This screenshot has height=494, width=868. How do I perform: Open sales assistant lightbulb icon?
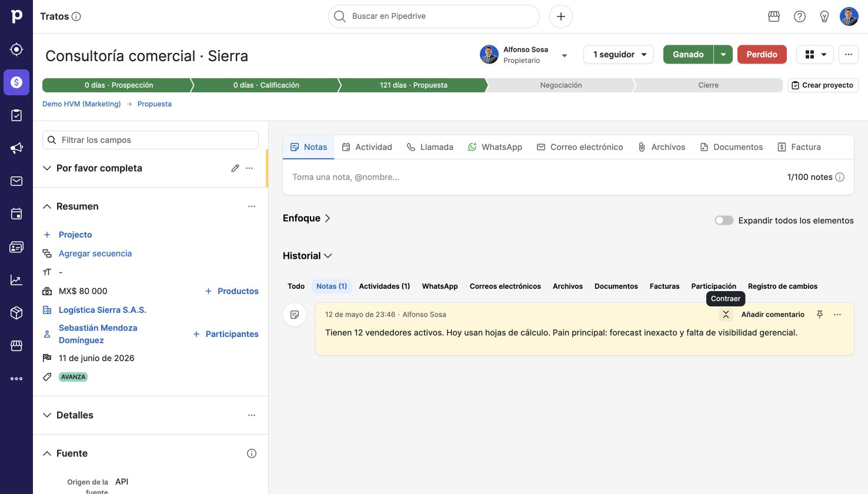pyautogui.click(x=824, y=16)
